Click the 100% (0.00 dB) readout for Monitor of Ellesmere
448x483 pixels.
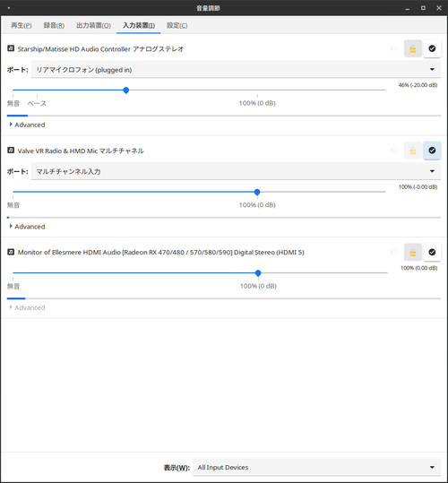point(418,268)
